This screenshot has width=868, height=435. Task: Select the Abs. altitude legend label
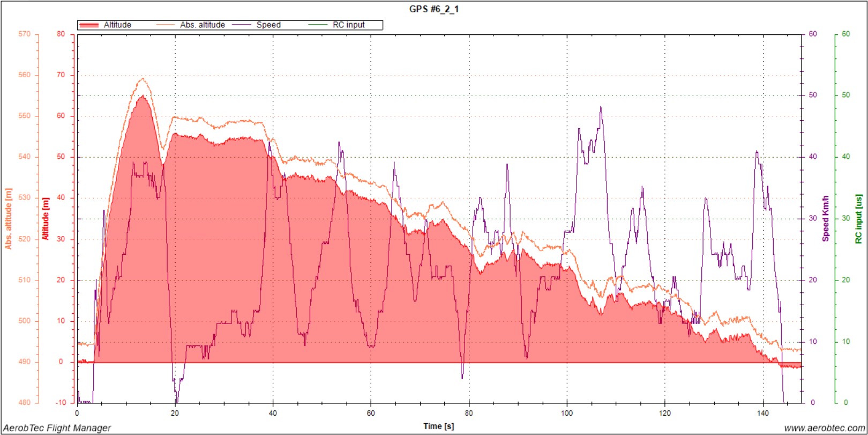(x=203, y=25)
